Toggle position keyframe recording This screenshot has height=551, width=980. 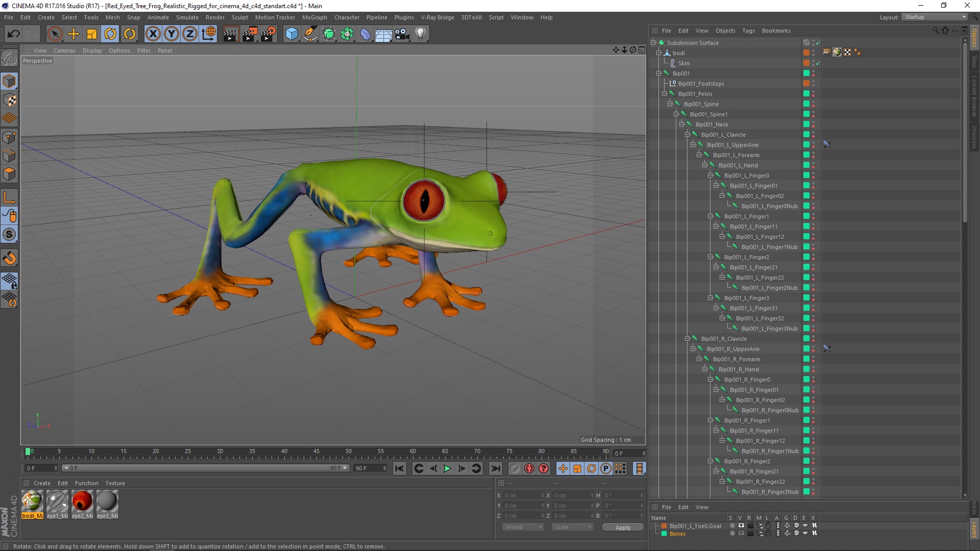tap(562, 468)
